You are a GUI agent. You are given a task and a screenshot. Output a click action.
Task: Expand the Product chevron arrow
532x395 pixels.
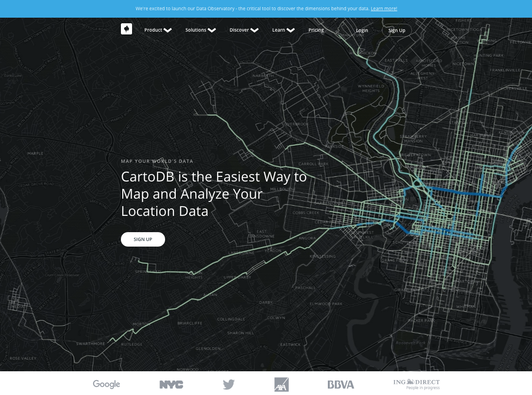pos(167,30)
